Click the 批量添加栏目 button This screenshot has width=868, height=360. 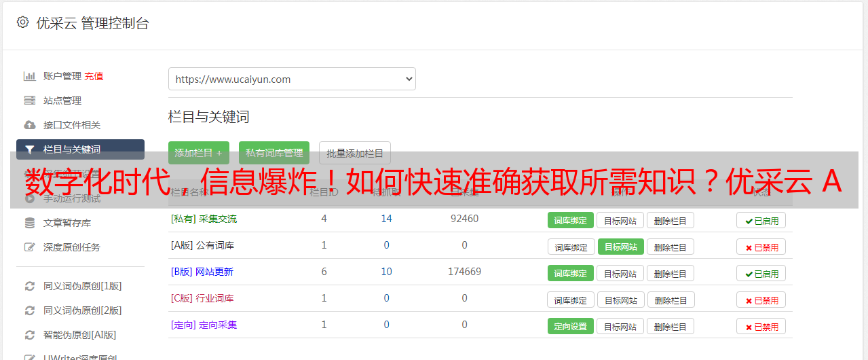tap(355, 153)
